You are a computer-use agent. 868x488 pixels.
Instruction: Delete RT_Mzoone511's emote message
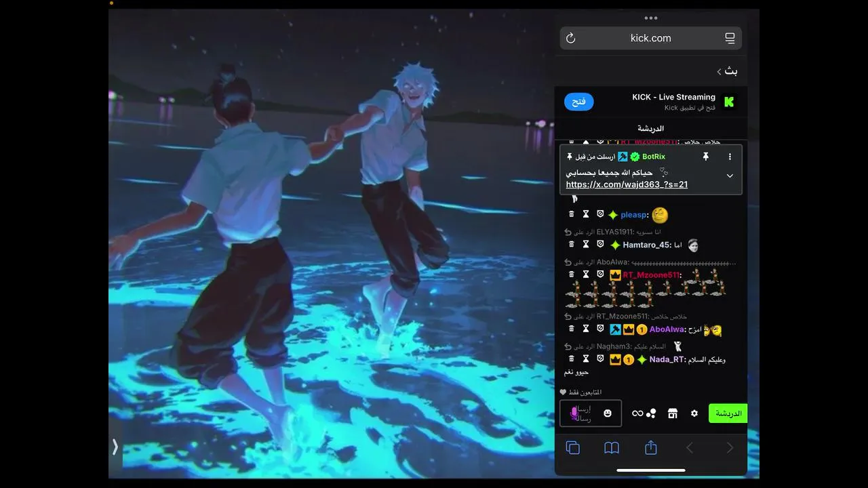point(571,274)
